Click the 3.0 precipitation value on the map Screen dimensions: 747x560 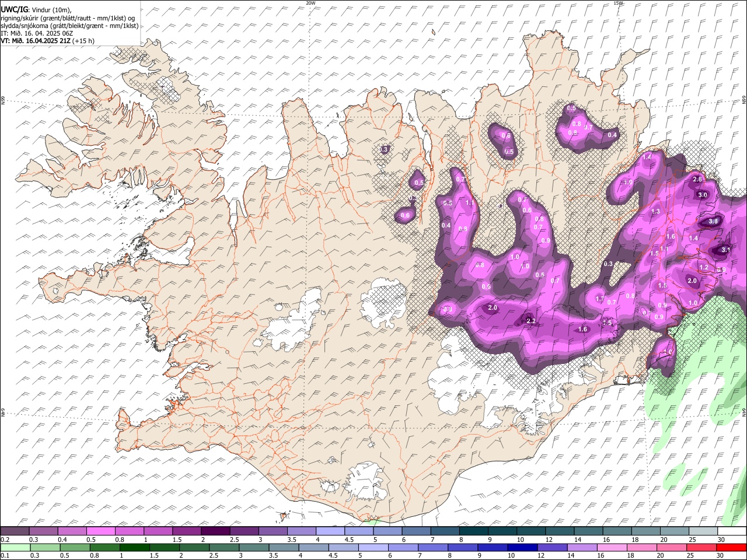(703, 195)
